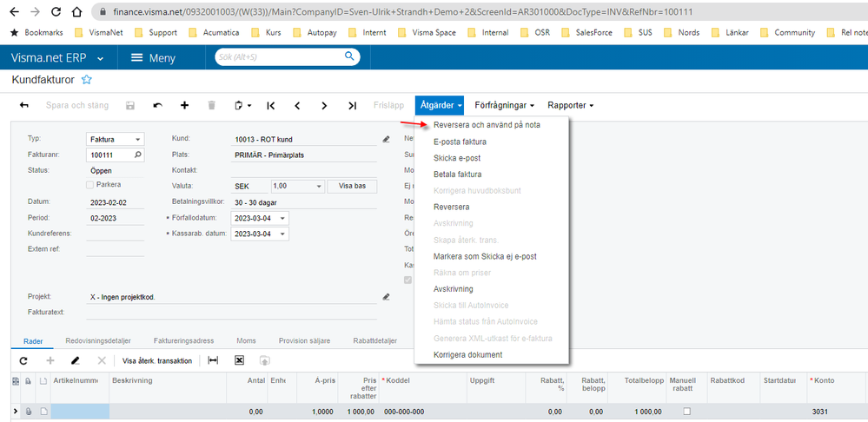The height and width of the screenshot is (422, 868).
Task: Reload the page with the refresh icon
Action: (56, 11)
